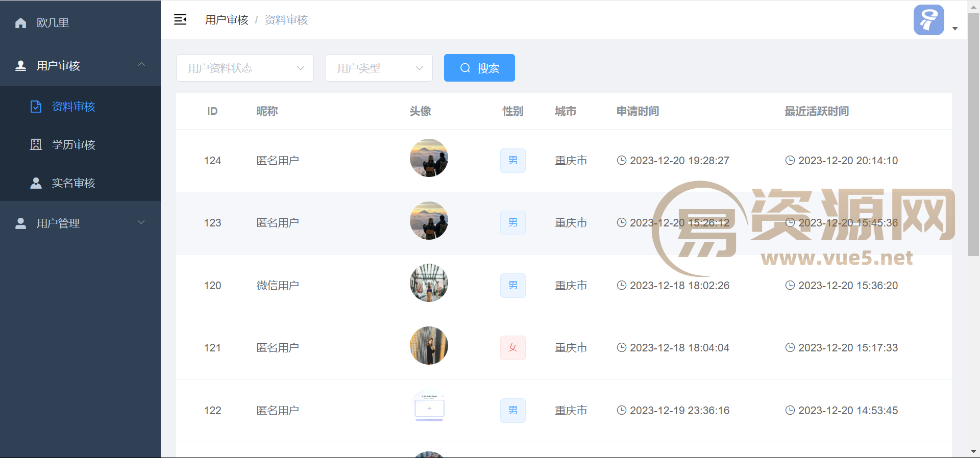Click the magnifier icon in 搜索 button
This screenshot has height=458, width=980.
[x=465, y=68]
